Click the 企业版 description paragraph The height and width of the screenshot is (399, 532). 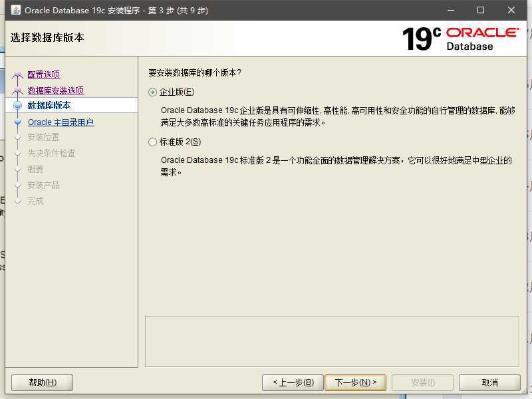click(x=338, y=116)
